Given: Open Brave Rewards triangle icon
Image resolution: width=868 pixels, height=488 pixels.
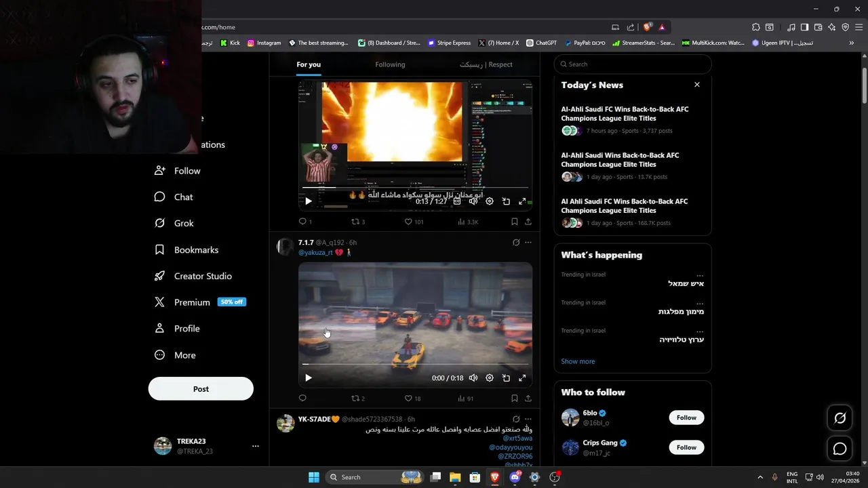Looking at the screenshot, I should click(x=662, y=27).
